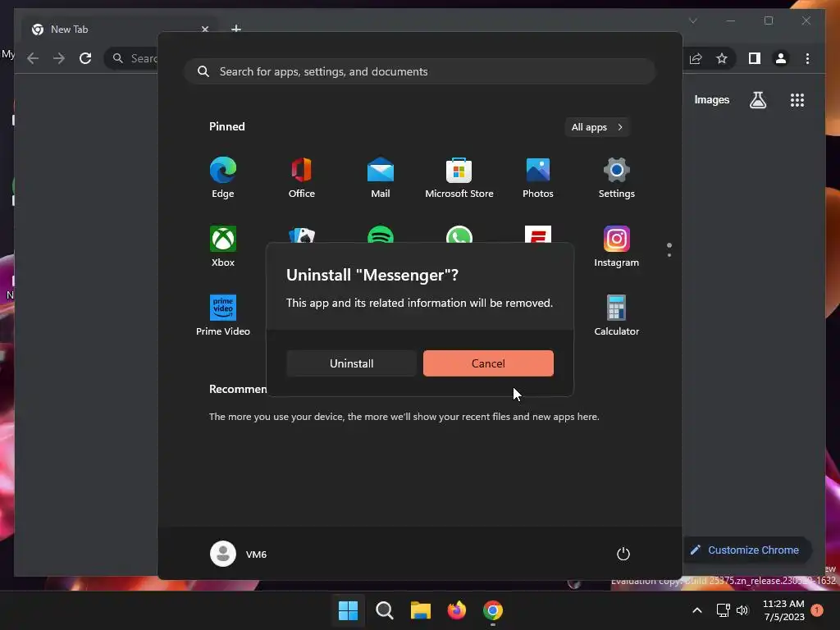
Task: Open the Solitaire cards app icon
Action: coord(302,235)
